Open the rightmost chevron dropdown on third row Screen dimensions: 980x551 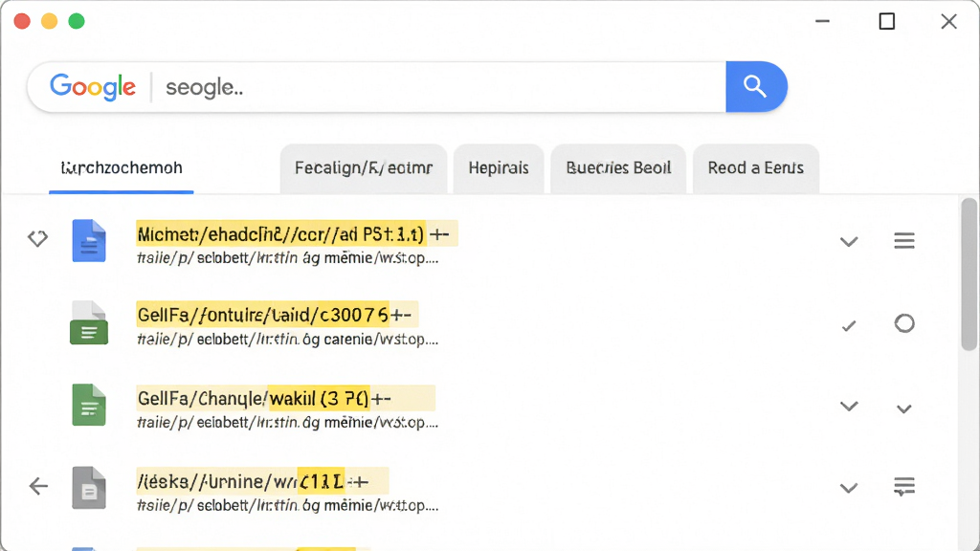[903, 409]
